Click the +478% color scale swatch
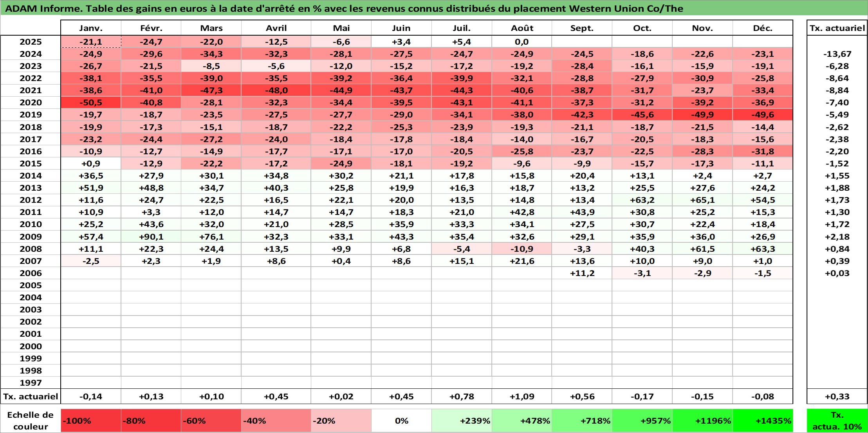Screen dimensions: 868x433 (522, 421)
